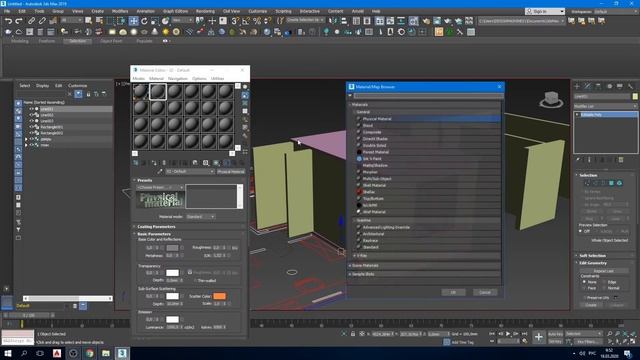Open the Graph Editors menu
Screen dimensions: 640x360
coord(175,11)
